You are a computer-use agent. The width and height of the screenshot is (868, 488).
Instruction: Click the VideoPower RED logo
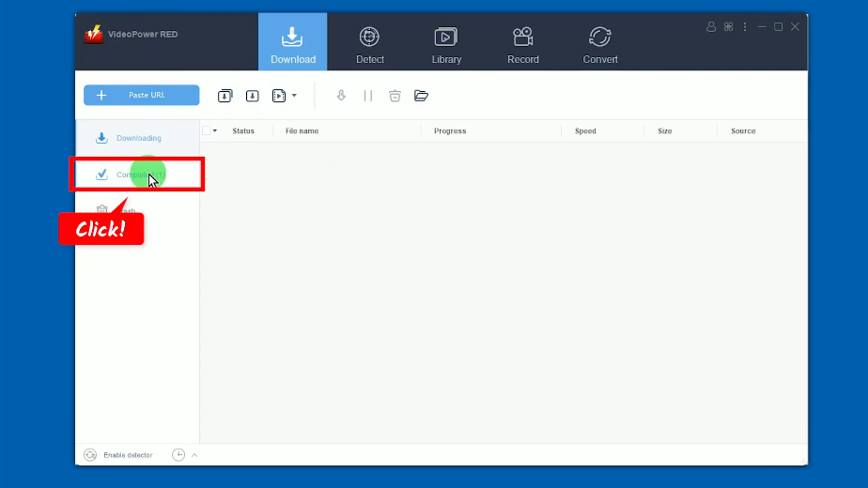pos(94,35)
